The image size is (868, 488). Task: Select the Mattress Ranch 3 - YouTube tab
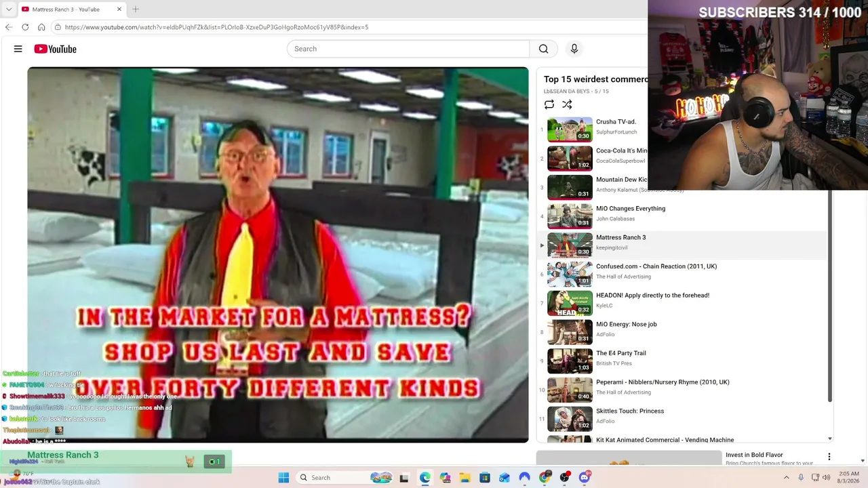point(71,9)
